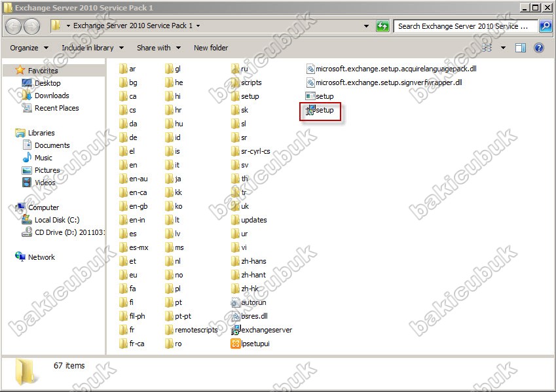Open the blue Help icon
Screen dimensions: 556x392
pos(538,48)
